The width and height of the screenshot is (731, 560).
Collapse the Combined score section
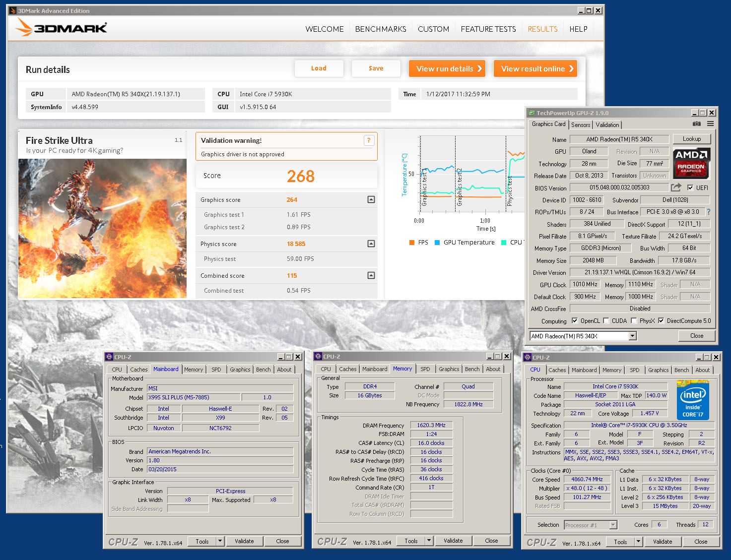pyautogui.click(x=371, y=275)
